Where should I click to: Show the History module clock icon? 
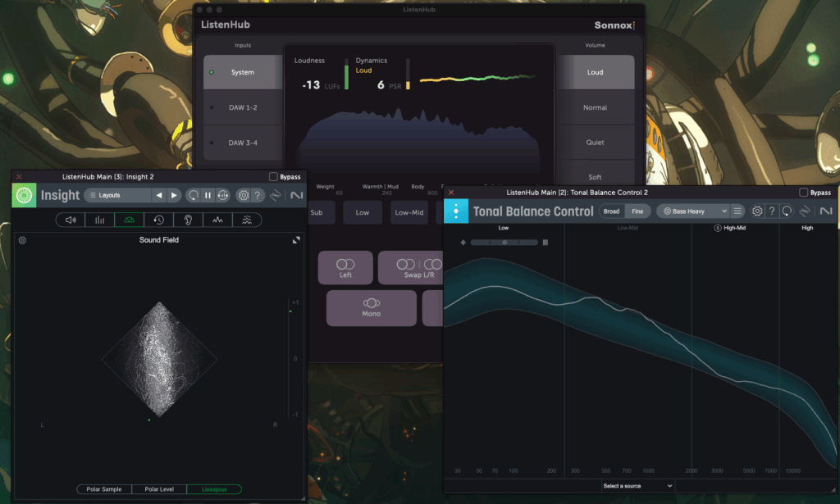click(x=158, y=220)
